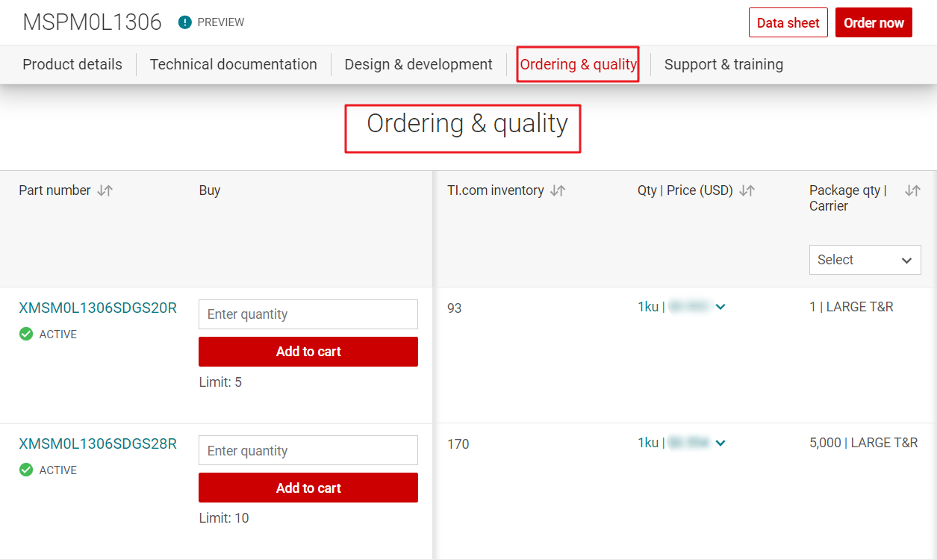Go to Design & development tab

(418, 64)
